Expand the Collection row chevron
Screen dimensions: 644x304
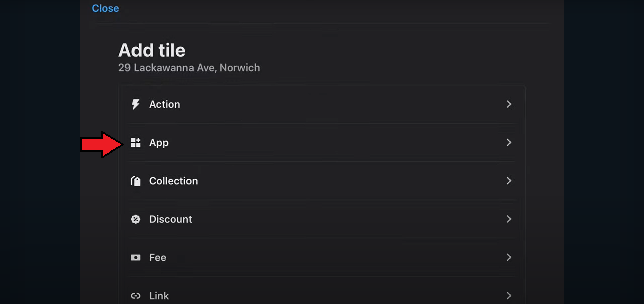[x=509, y=181]
